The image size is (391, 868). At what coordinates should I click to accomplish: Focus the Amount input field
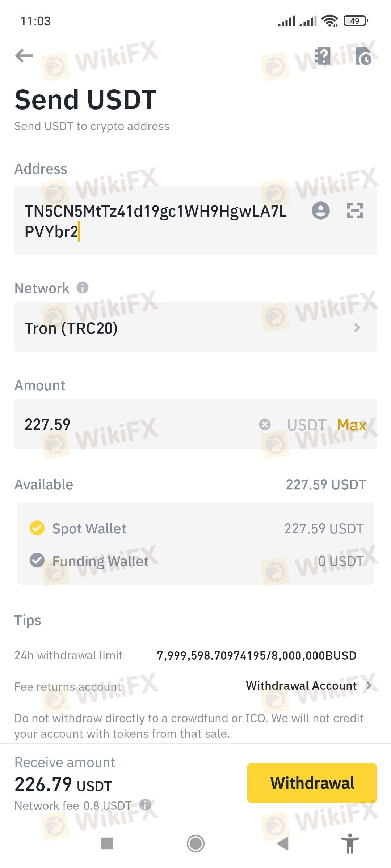point(138,424)
